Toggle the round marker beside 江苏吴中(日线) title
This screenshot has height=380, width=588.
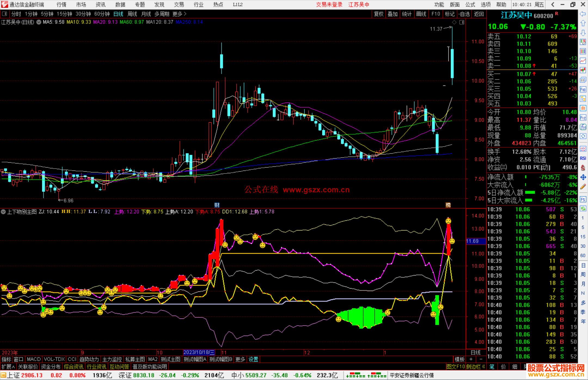click(x=39, y=22)
